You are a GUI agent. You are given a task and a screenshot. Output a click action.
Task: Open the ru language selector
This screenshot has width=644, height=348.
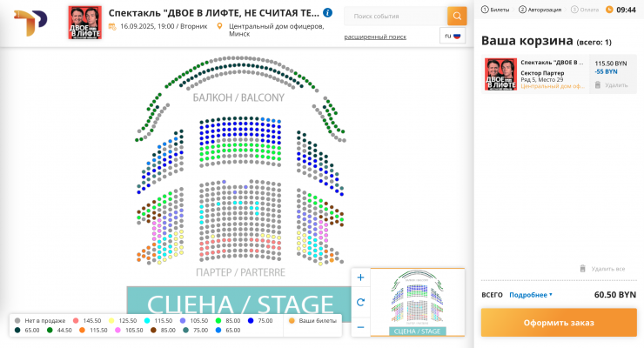[x=453, y=36]
